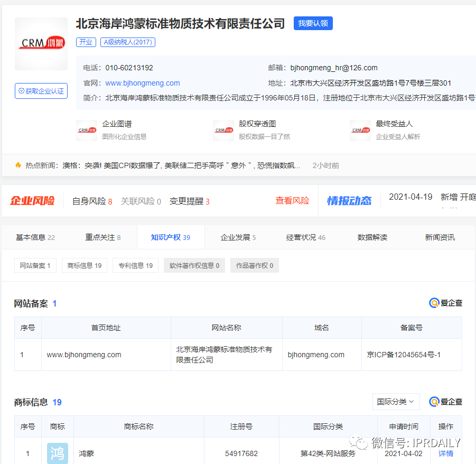
Task: Click registration number 54917682
Action: click(241, 453)
